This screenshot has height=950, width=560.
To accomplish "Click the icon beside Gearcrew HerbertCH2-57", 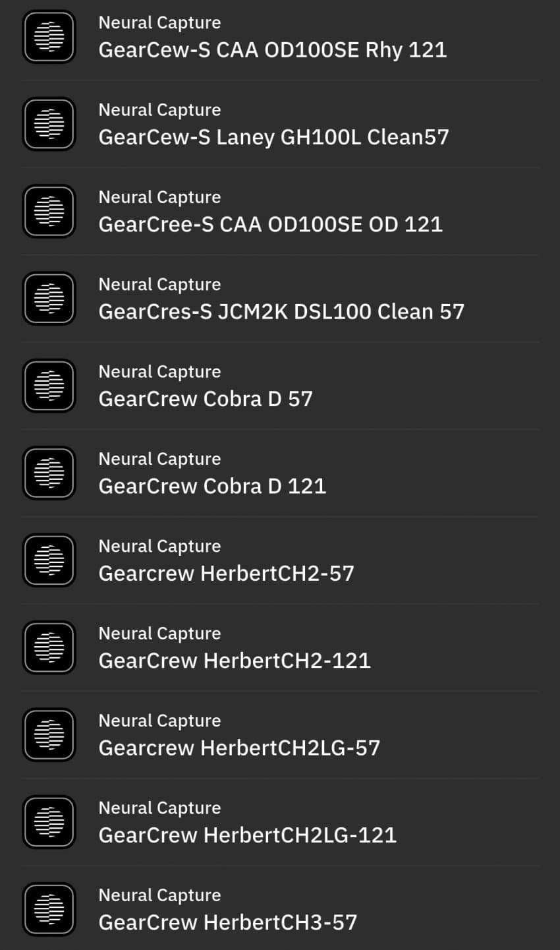I will pyautogui.click(x=49, y=560).
